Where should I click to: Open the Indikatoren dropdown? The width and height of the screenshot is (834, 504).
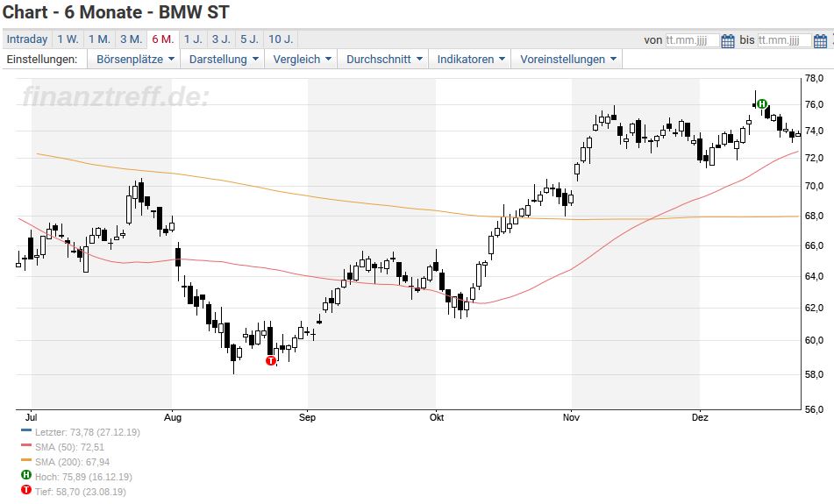click(x=470, y=59)
